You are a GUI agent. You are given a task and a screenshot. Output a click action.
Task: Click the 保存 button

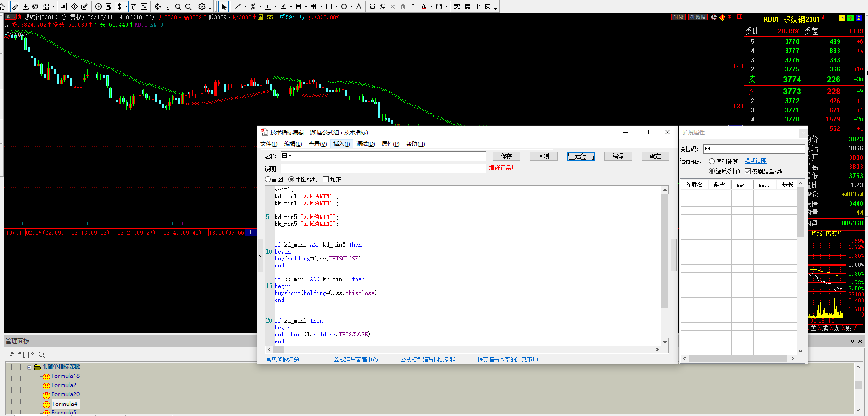(506, 156)
